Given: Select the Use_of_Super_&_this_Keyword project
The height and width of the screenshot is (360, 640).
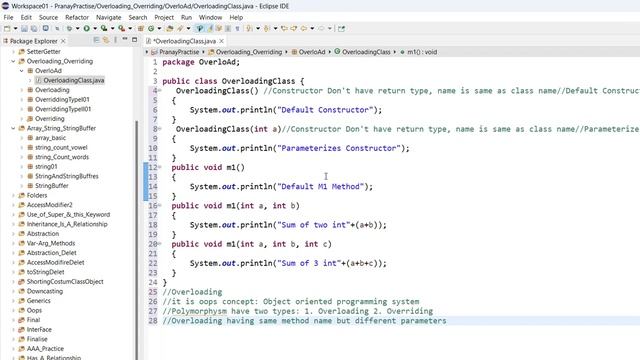Looking at the screenshot, I should [68, 214].
